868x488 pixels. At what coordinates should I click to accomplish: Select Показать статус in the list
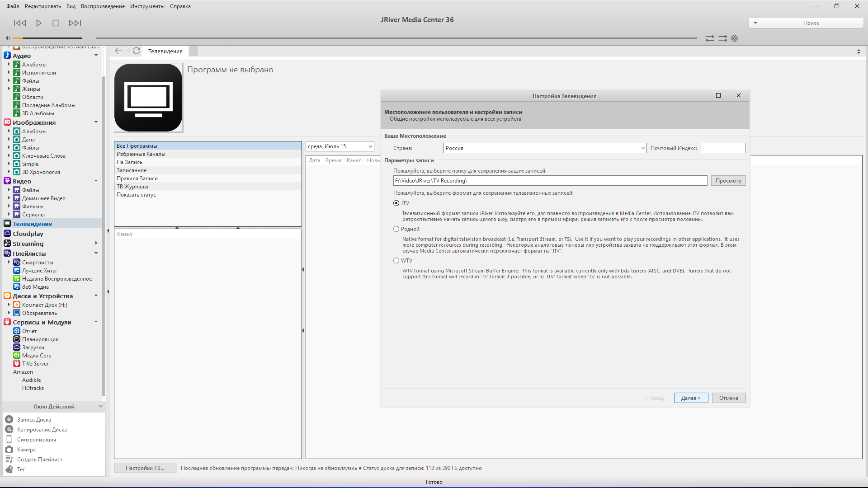point(208,195)
